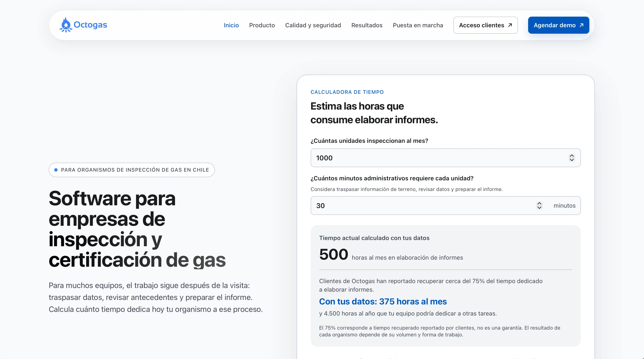The image size is (644, 359).
Task: Click the minutes field stepper arrows
Action: click(539, 206)
